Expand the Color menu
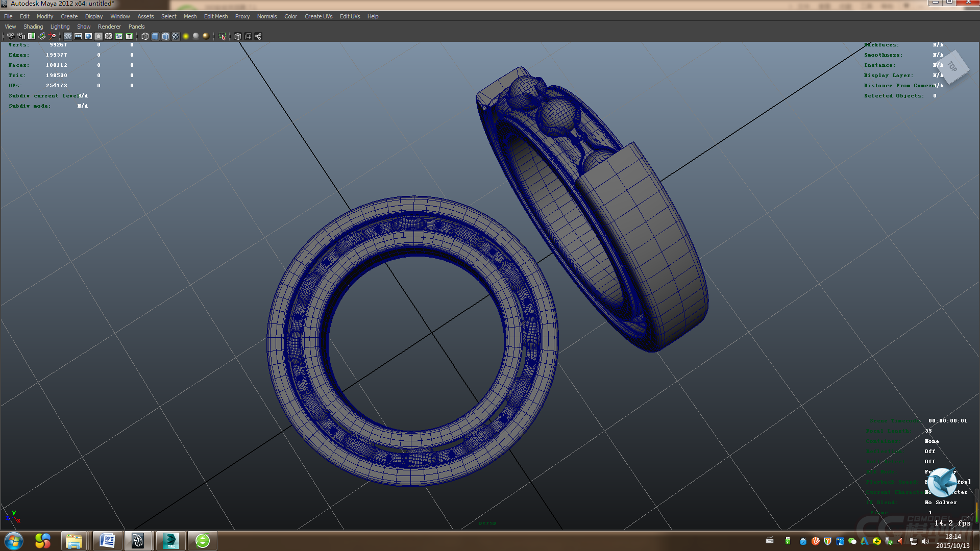 [290, 16]
